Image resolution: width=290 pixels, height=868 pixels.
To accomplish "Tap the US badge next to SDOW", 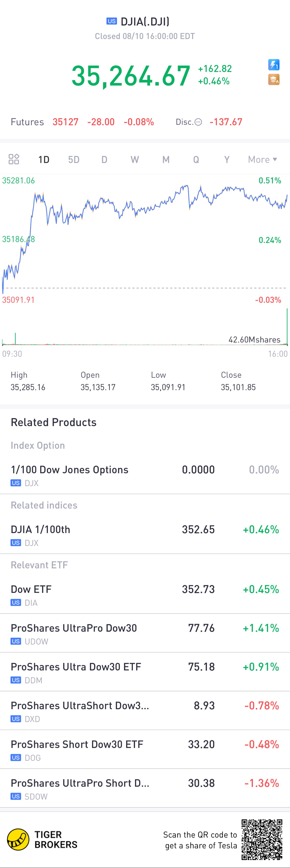I will (15, 796).
